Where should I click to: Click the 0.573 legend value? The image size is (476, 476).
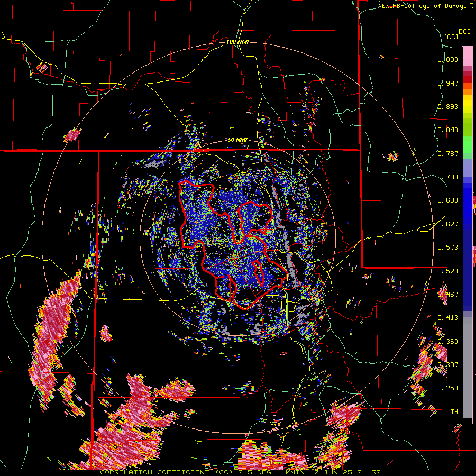(448, 248)
